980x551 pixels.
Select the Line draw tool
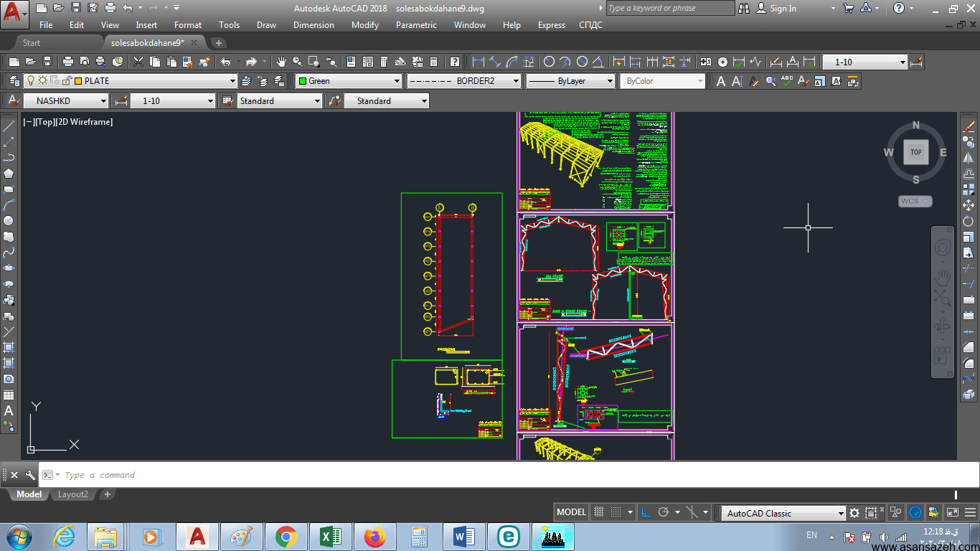point(9,126)
